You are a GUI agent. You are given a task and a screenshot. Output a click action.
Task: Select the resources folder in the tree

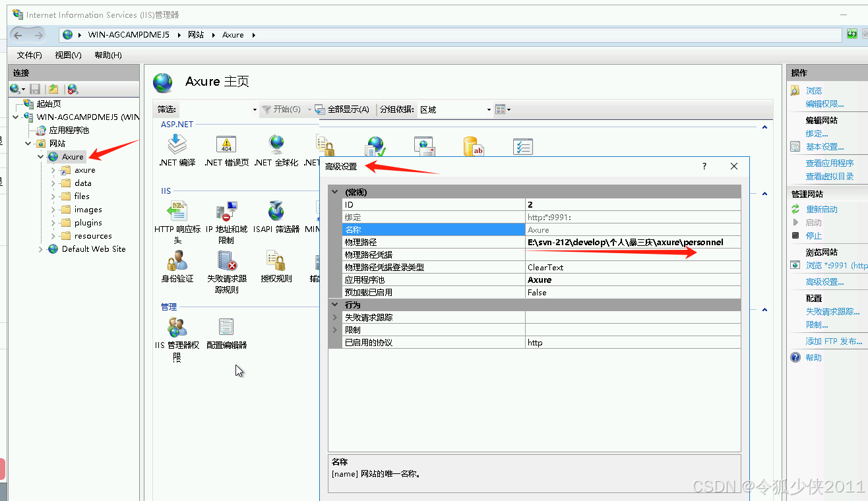[x=93, y=235]
